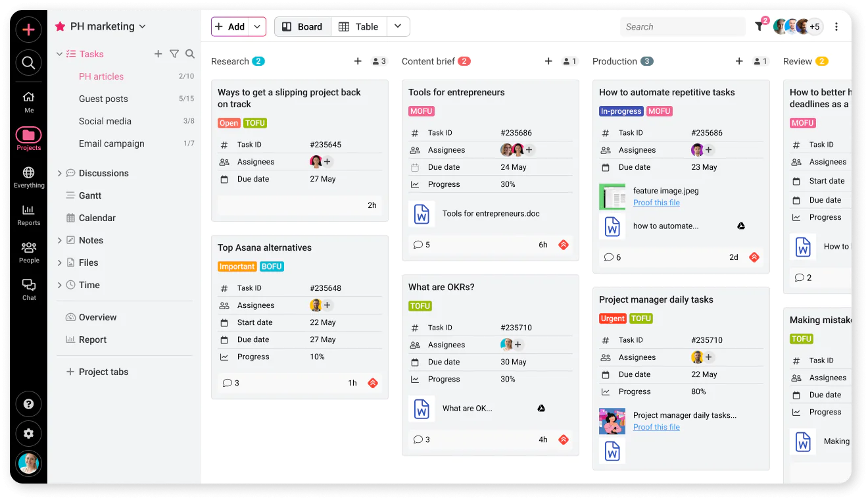Select Projects in the left rail
This screenshot has width=868, height=500.
click(28, 135)
